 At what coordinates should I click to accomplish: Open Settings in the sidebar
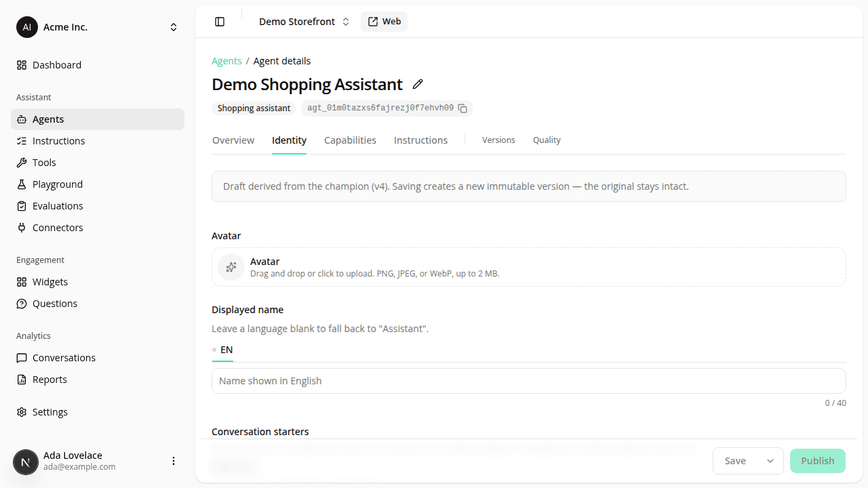click(x=98, y=412)
